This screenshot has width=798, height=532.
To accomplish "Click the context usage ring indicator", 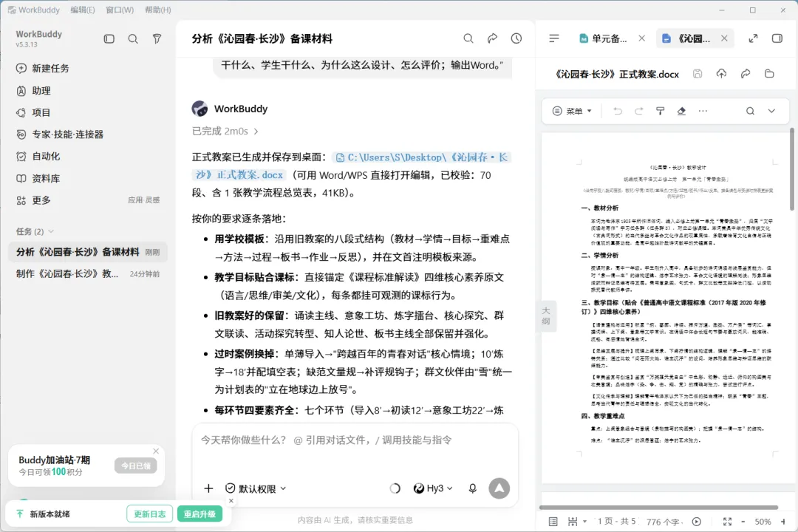I will point(395,488).
